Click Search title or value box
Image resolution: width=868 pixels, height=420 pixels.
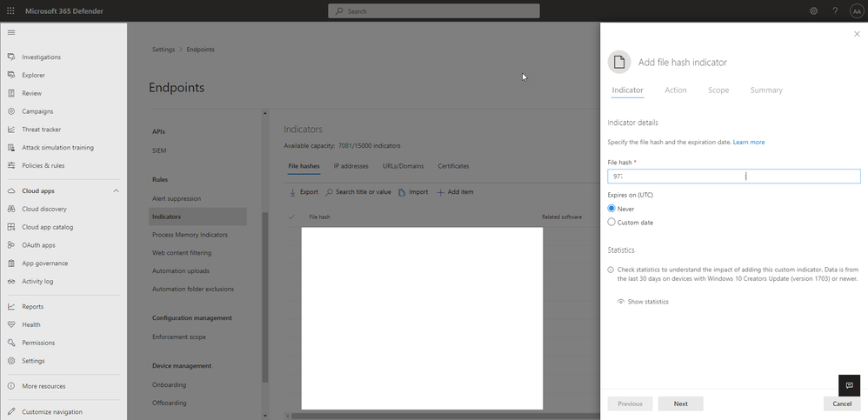click(357, 192)
